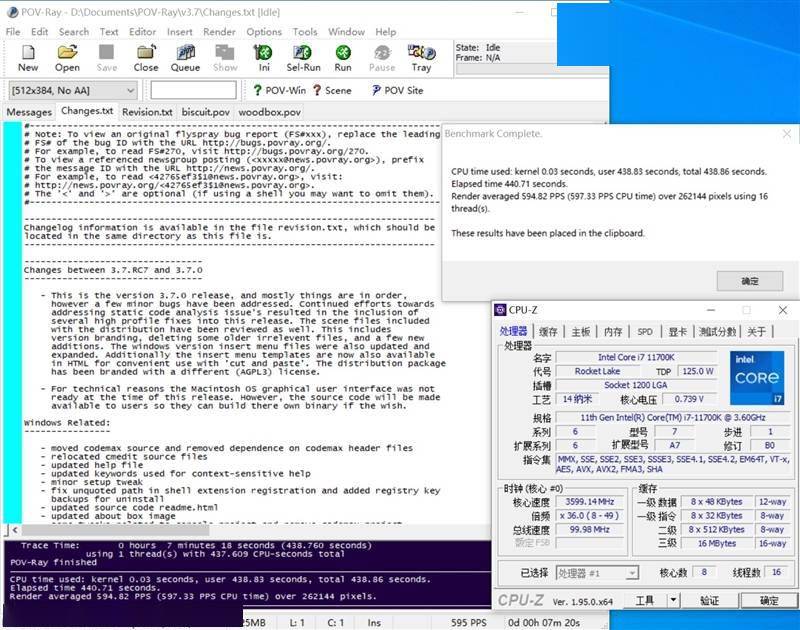Switch to CPU-Z SPD tab
This screenshot has height=630, width=800.
pos(645,332)
